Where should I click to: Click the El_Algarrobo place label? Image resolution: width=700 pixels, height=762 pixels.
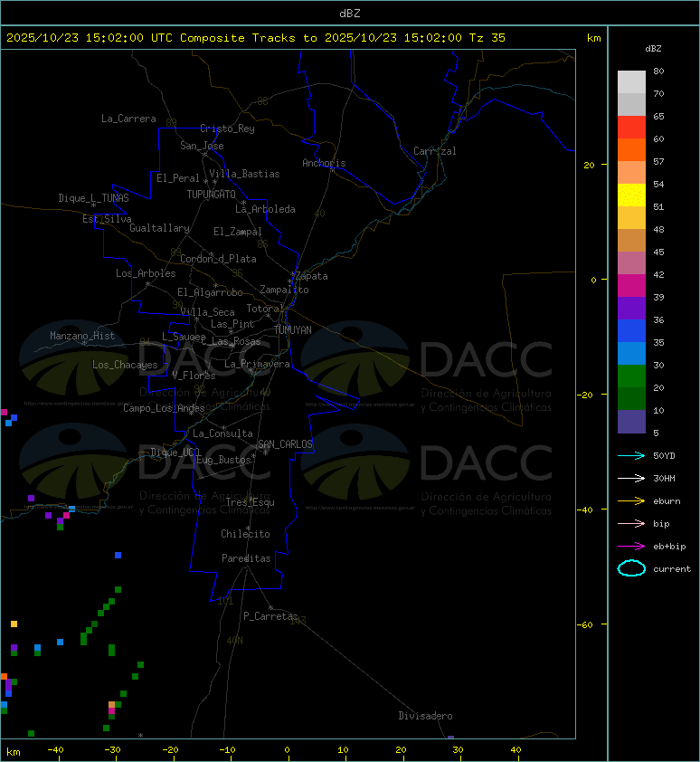tap(210, 292)
